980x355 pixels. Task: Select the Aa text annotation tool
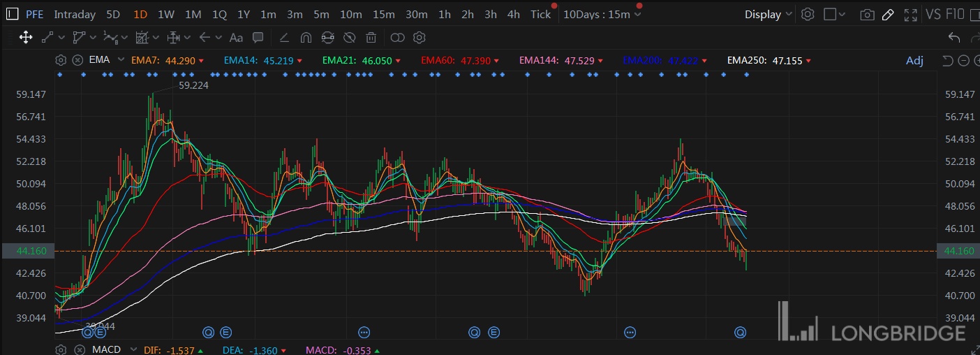236,38
